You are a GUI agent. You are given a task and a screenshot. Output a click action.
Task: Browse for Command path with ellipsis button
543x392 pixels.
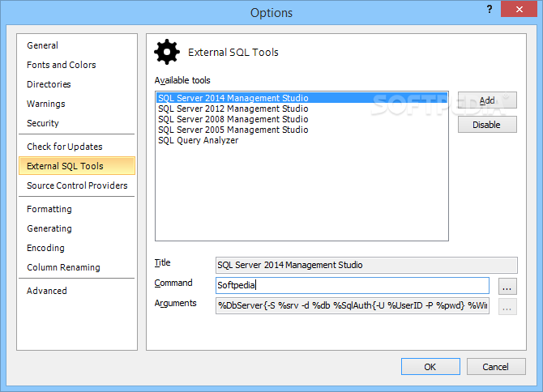[x=507, y=287]
